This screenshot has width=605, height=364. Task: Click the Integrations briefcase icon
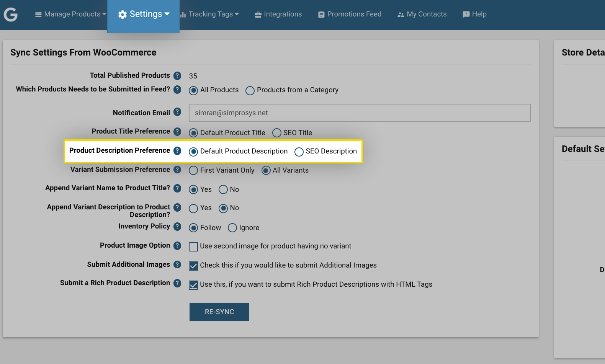tap(258, 15)
